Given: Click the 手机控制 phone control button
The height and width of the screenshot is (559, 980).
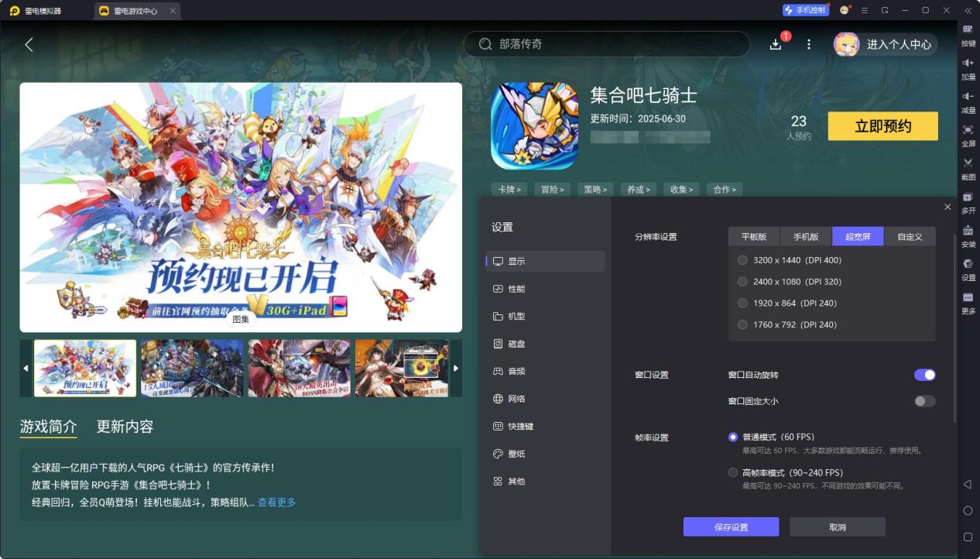Looking at the screenshot, I should 805,10.
